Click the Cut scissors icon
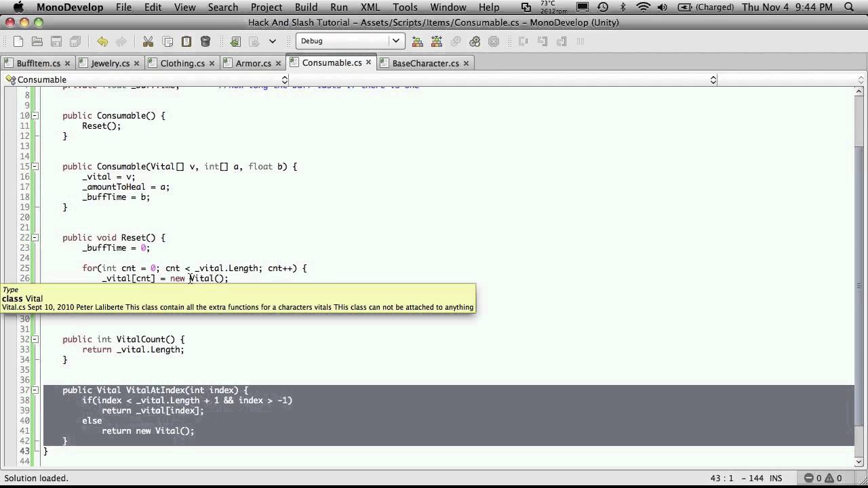Viewport: 868px width, 488px height. (148, 41)
